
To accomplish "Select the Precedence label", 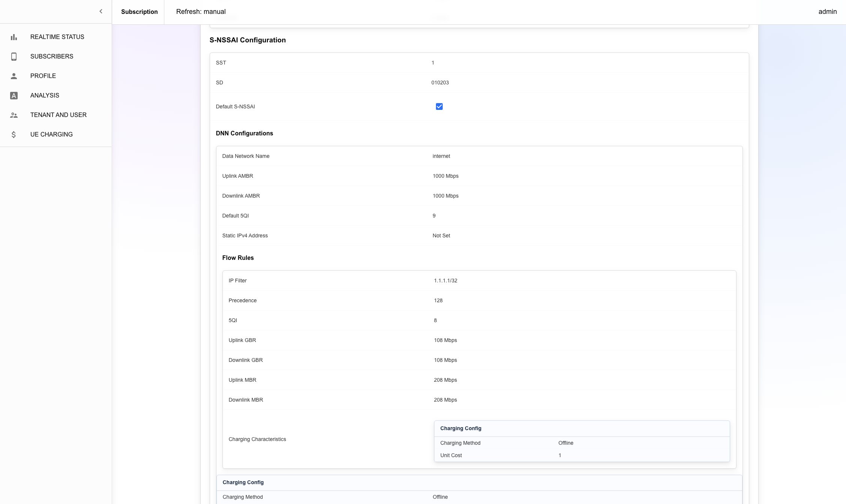I will [242, 300].
